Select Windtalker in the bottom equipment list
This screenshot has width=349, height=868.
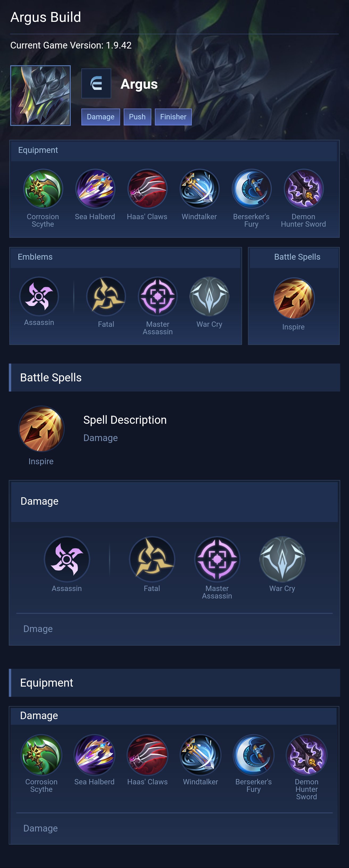pyautogui.click(x=201, y=755)
